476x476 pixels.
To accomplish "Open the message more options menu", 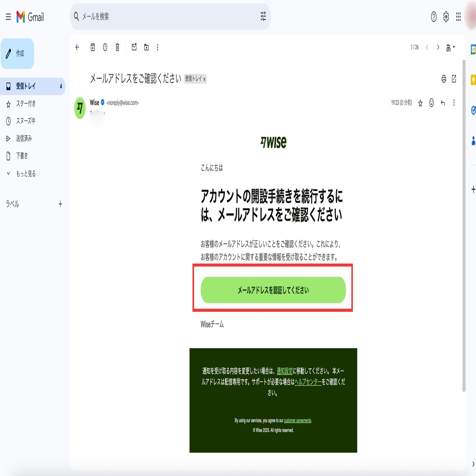I will click(x=454, y=103).
